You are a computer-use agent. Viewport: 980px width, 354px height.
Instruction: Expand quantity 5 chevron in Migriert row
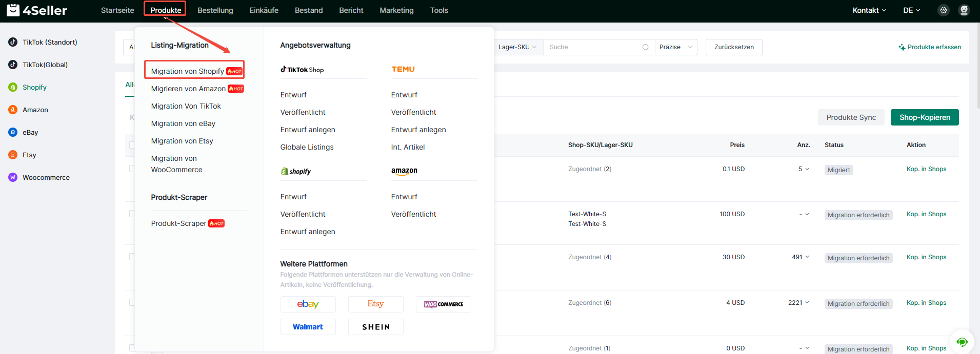[x=807, y=169]
